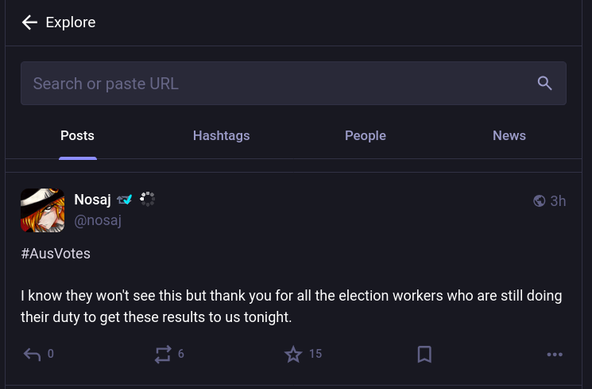Switch to the Posts tab
The height and width of the screenshot is (389, 592).
pyautogui.click(x=77, y=136)
